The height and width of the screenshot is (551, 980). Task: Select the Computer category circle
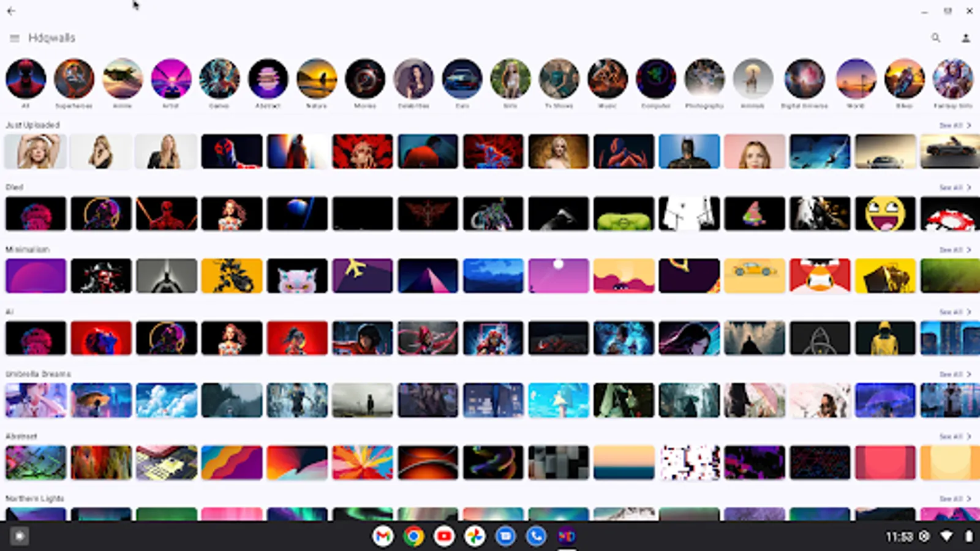pyautogui.click(x=656, y=78)
